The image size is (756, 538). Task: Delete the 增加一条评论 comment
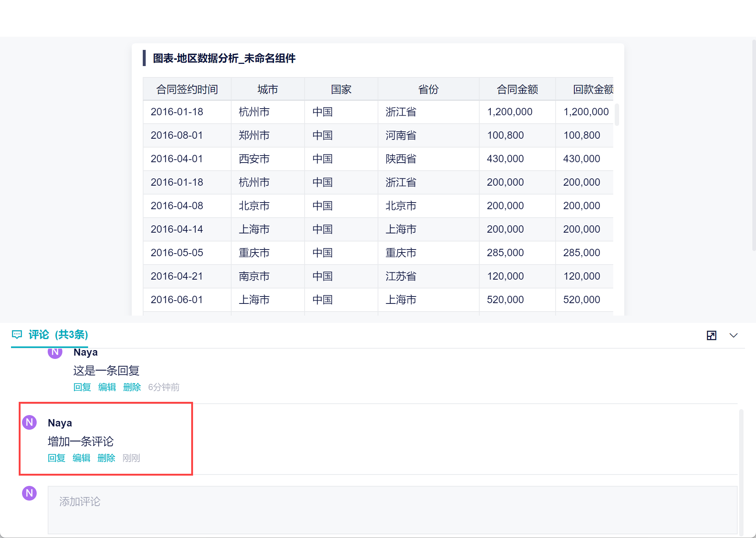point(106,458)
